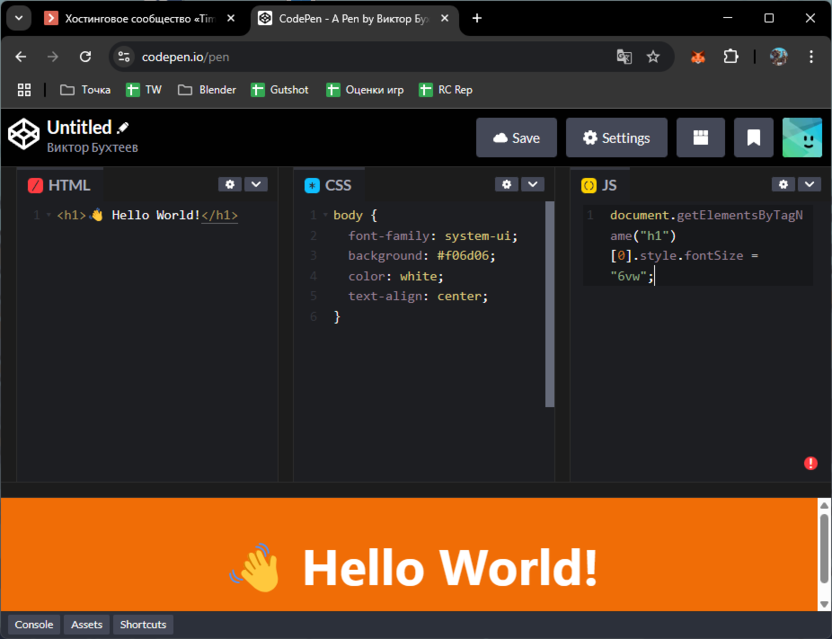
Task: Expand the JS editor dropdown chevron
Action: click(x=809, y=184)
